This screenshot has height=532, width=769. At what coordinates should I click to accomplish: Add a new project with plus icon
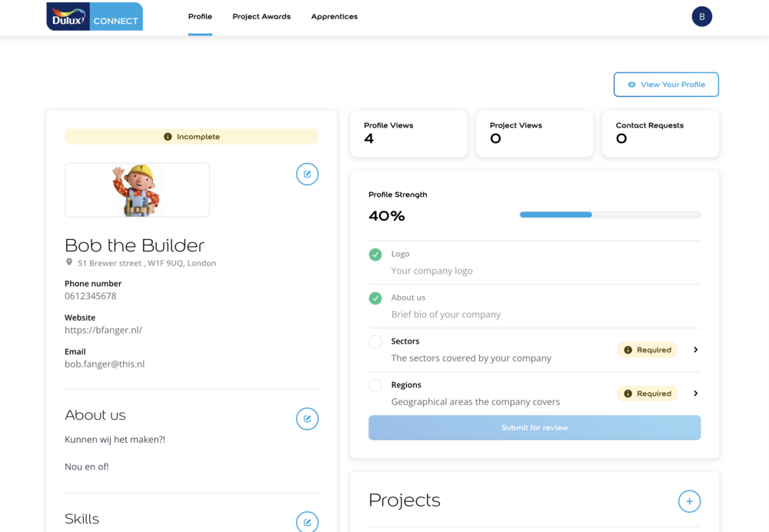689,501
